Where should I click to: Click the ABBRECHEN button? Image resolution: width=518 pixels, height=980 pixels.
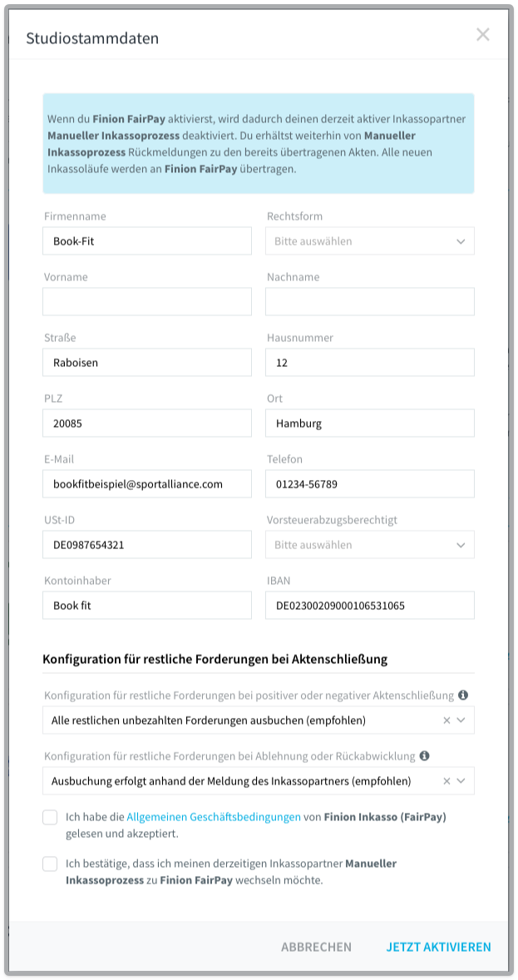(316, 946)
